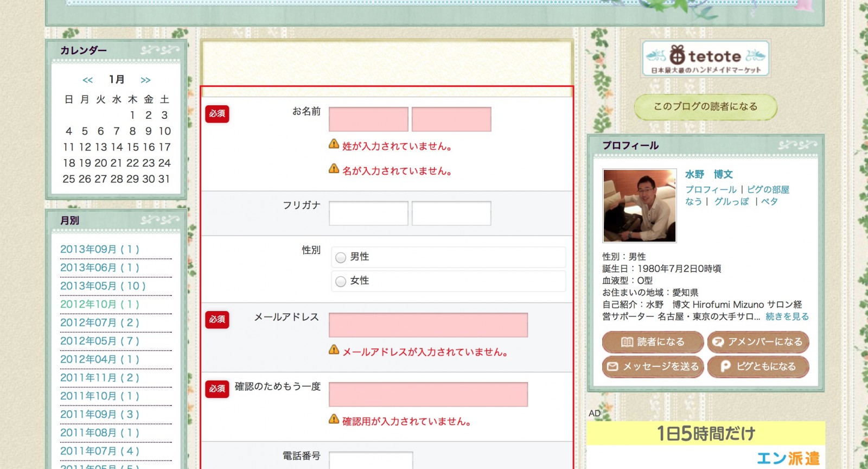Open archive 2011年11月 ( 2 )

tap(100, 378)
